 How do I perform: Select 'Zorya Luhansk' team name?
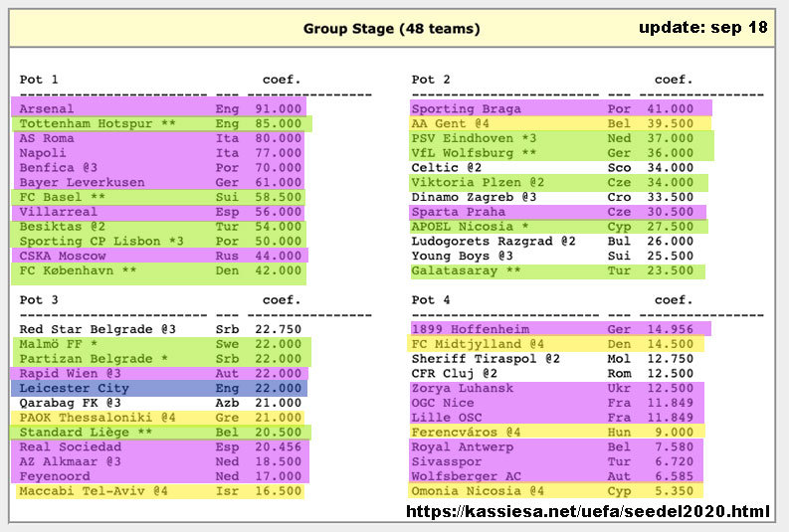pyautogui.click(x=462, y=388)
